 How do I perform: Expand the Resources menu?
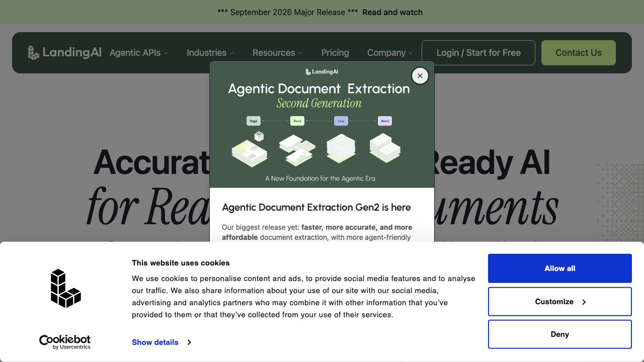pyautogui.click(x=278, y=53)
